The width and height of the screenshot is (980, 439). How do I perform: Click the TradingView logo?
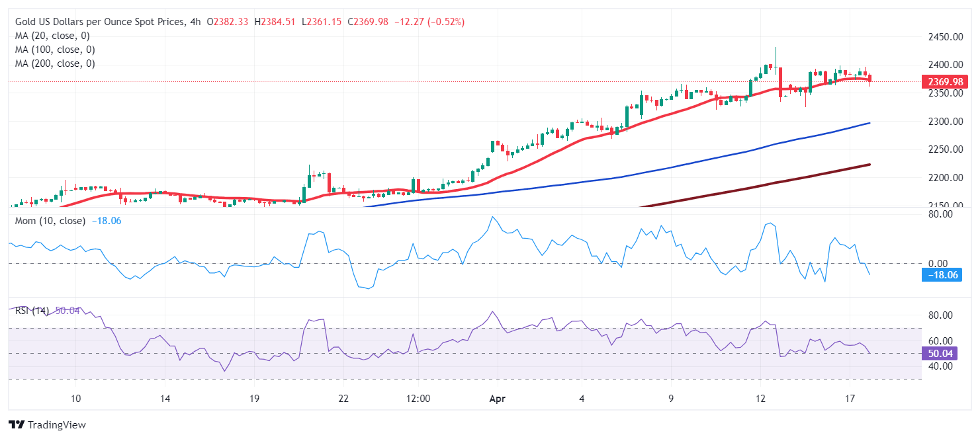coord(47,424)
